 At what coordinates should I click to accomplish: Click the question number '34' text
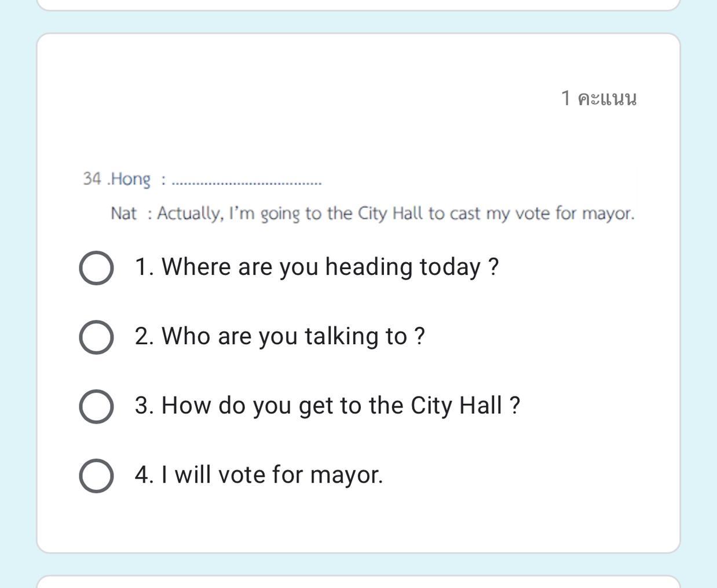92,178
